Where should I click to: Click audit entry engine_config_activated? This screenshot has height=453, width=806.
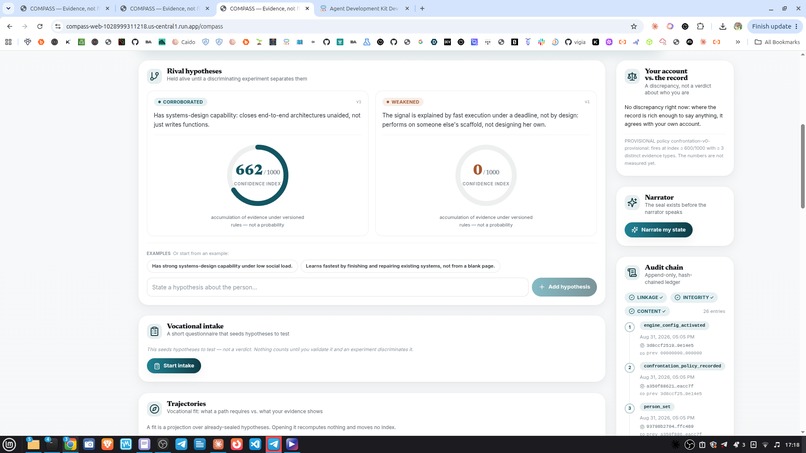pyautogui.click(x=674, y=325)
